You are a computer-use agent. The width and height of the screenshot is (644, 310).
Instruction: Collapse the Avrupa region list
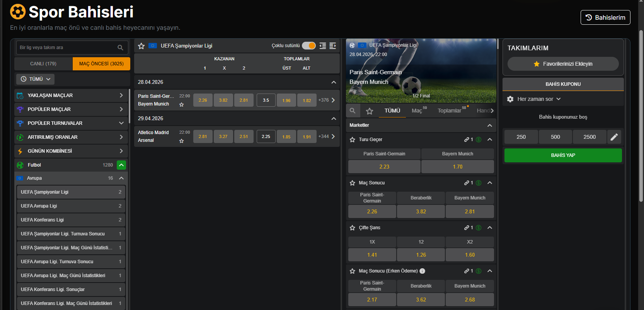coord(121,178)
